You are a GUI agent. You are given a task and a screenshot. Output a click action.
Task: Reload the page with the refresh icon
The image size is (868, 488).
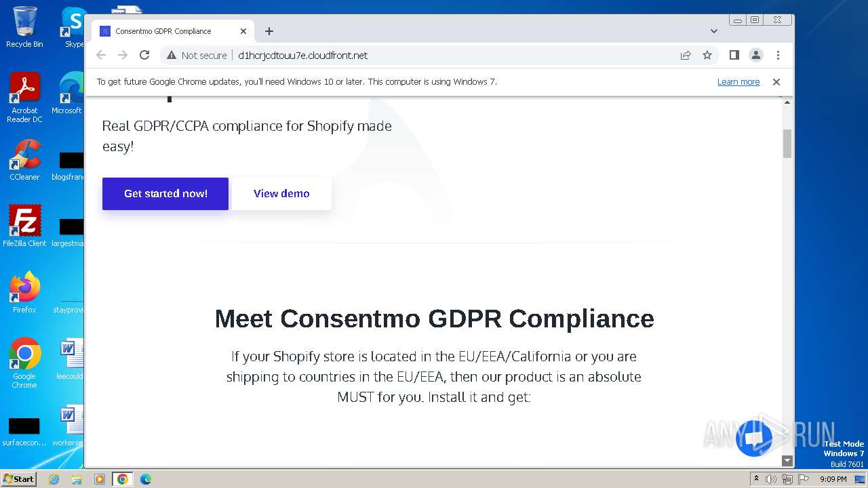pos(144,56)
